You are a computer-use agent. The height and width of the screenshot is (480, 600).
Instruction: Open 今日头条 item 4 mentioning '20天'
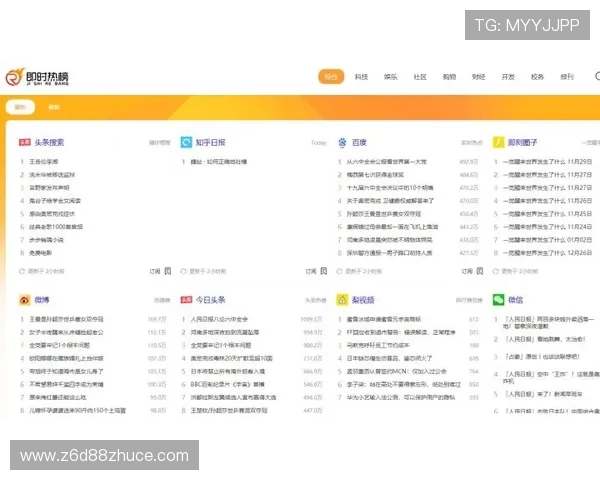[x=232, y=358]
